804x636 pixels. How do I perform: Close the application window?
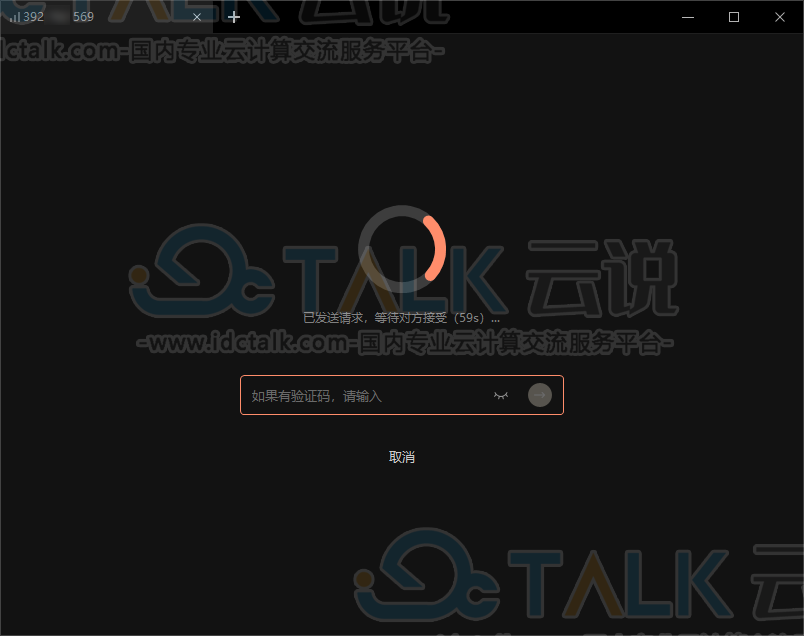coord(780,17)
